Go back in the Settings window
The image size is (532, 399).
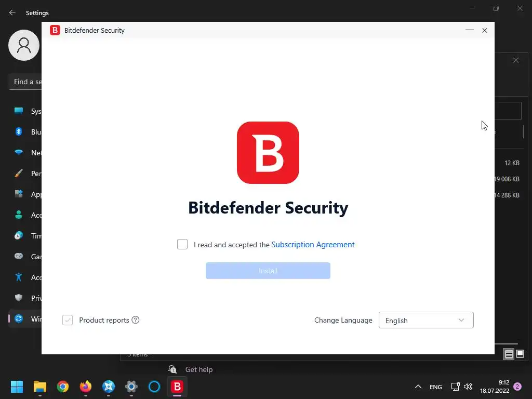[12, 12]
